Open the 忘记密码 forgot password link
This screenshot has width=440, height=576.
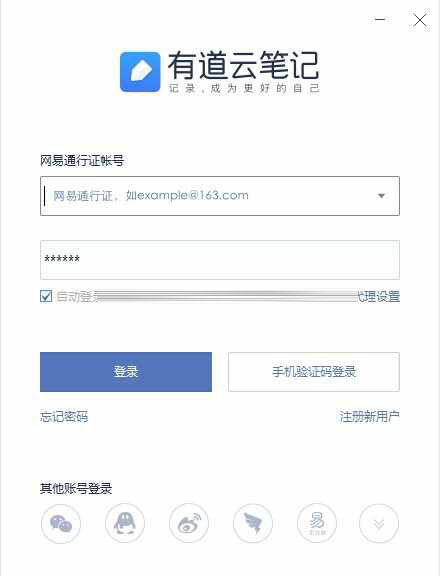[64, 417]
